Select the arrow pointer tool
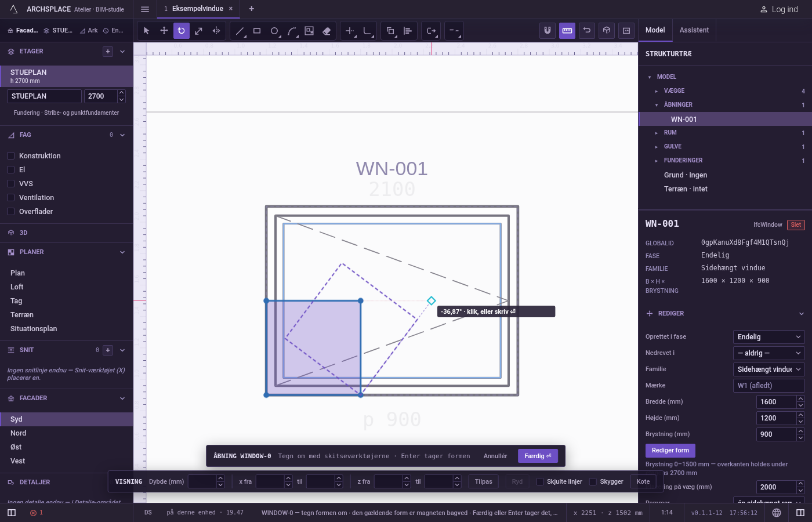812x522 pixels. tap(147, 31)
